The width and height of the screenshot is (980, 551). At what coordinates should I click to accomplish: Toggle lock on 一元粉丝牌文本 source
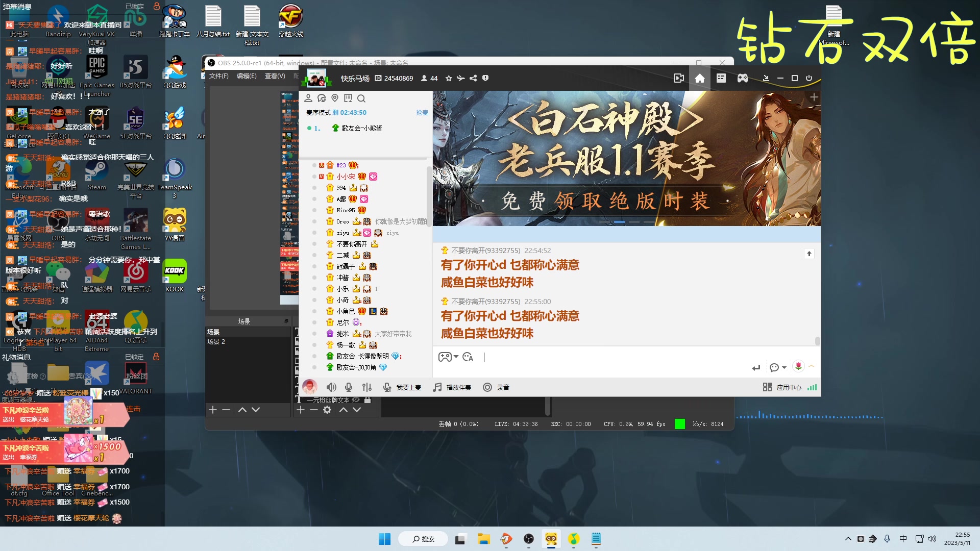point(367,400)
